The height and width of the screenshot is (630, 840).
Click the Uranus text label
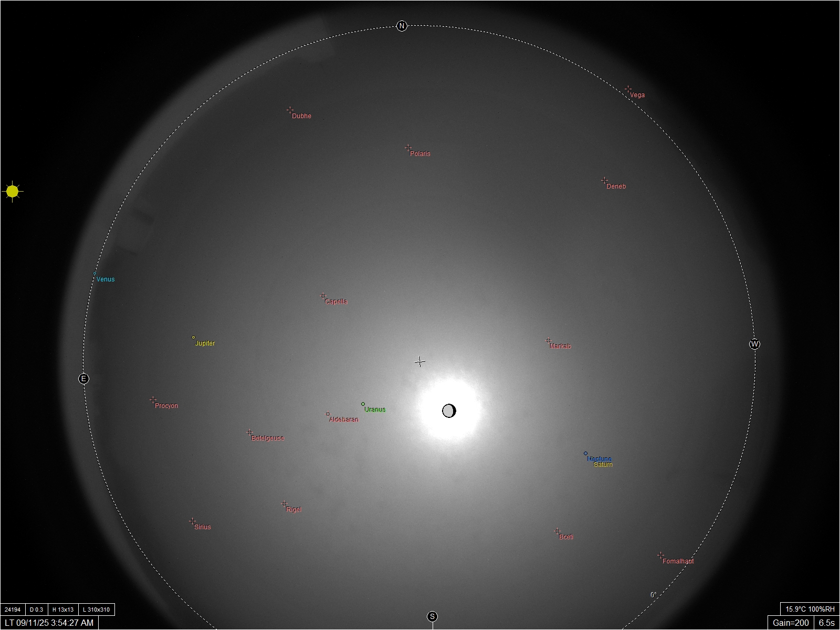[375, 409]
